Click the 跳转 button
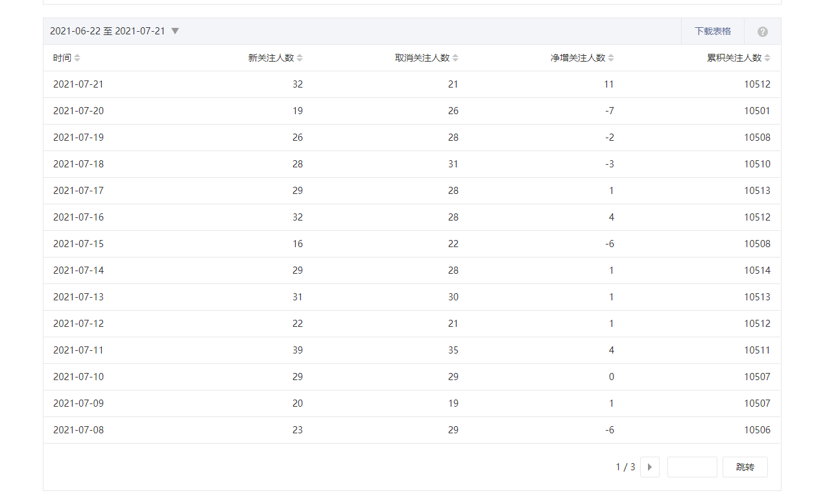Viewport: 814px width, 504px height. tap(745, 467)
